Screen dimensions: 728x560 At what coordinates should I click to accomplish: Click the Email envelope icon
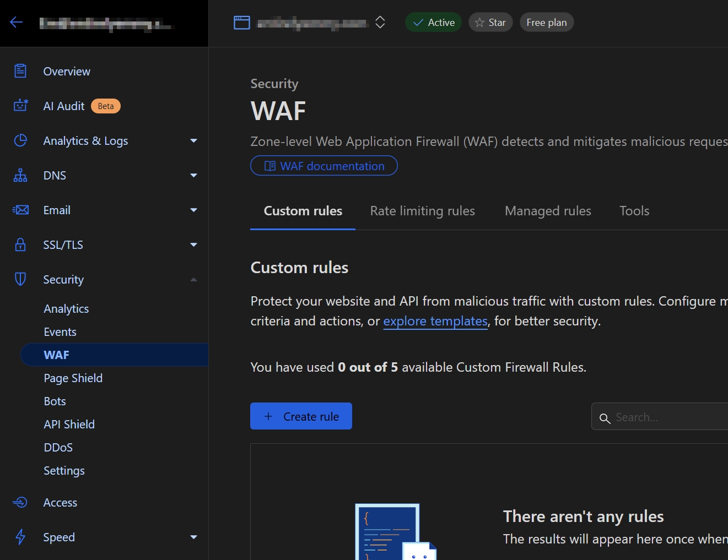coord(20,210)
